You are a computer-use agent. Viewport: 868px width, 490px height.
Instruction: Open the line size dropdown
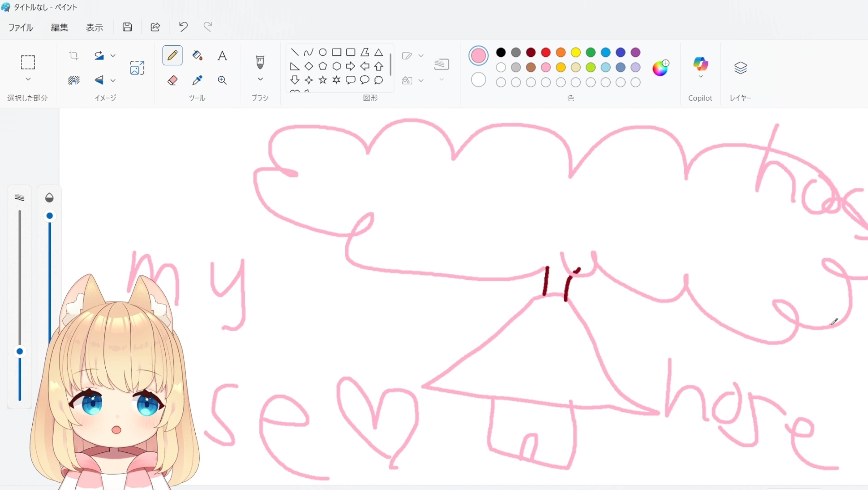click(441, 80)
